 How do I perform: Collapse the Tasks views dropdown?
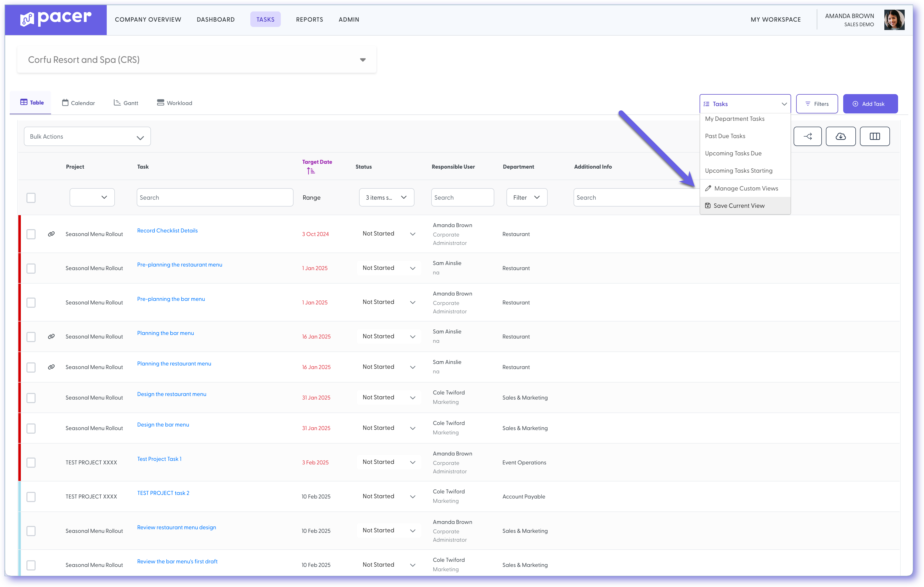click(x=745, y=104)
